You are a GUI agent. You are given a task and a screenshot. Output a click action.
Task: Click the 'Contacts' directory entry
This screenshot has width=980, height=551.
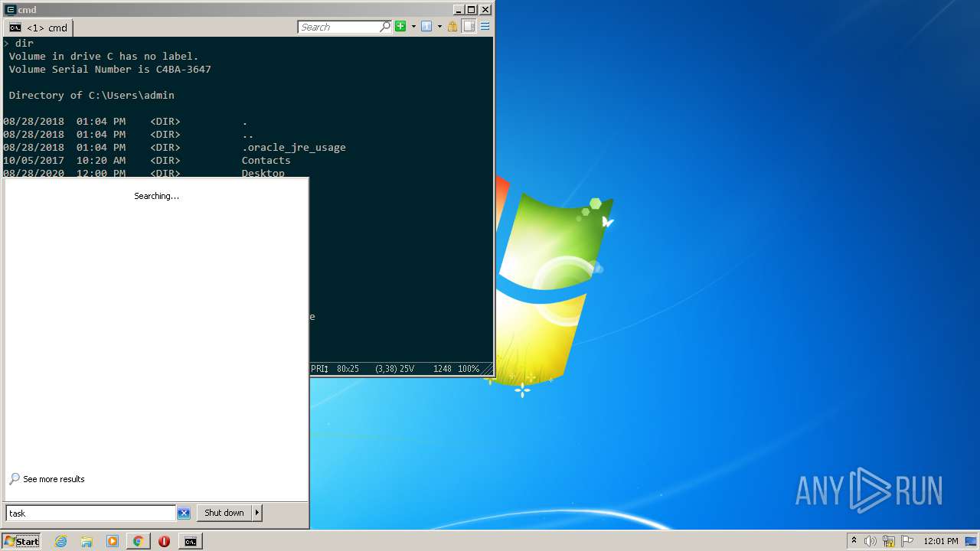266,160
